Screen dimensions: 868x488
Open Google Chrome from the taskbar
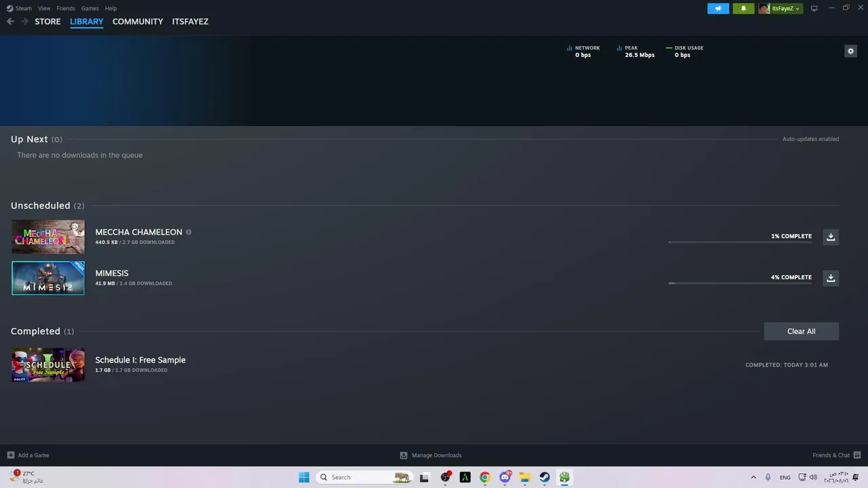pyautogui.click(x=485, y=477)
